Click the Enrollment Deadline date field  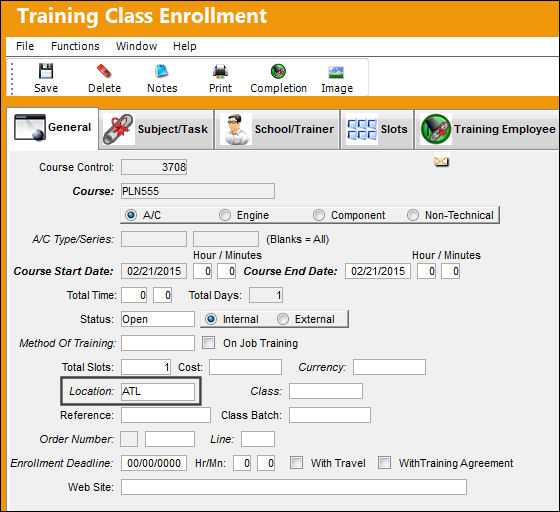[154, 463]
